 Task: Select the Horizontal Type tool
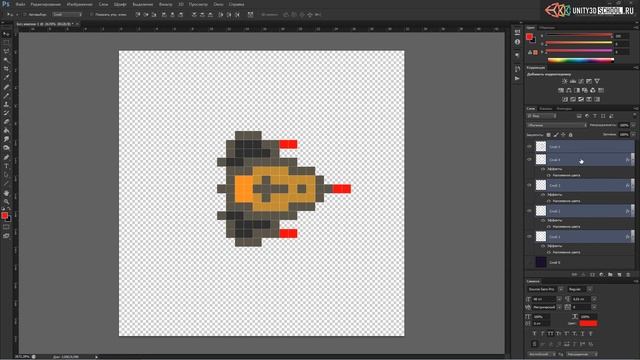coord(6,166)
